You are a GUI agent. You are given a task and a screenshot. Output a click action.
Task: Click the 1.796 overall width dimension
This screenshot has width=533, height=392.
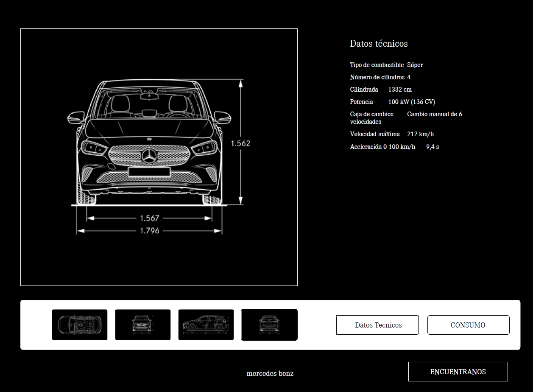[149, 231]
